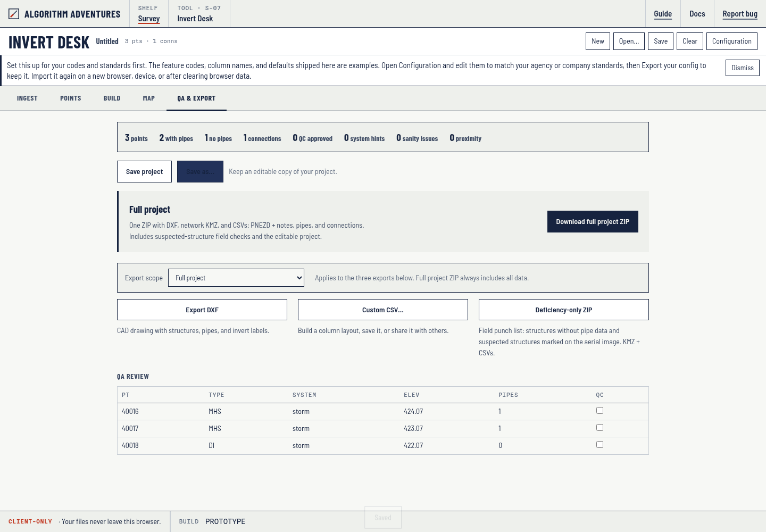Click the Save button in header
Viewport: 766px width, 532px height.
point(661,41)
